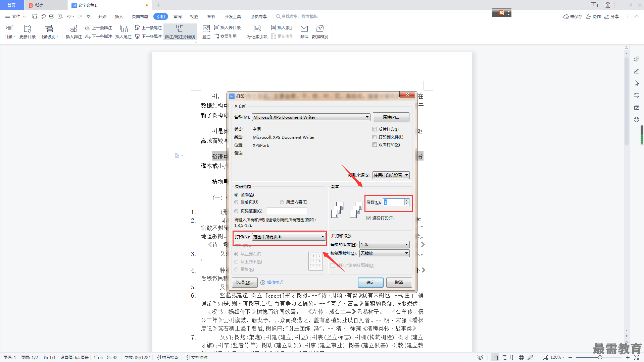Increase copies with the stepper up arrow
Viewport: 644px width, 362px height.
406,201
